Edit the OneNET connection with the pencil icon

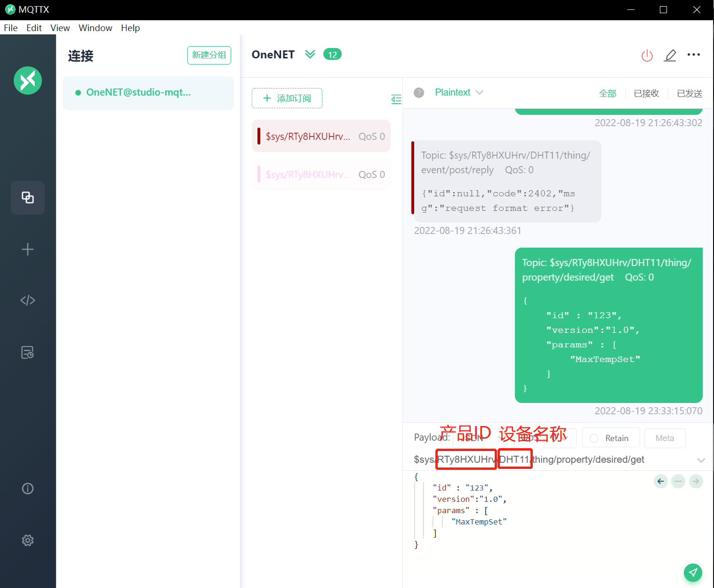pyautogui.click(x=670, y=56)
